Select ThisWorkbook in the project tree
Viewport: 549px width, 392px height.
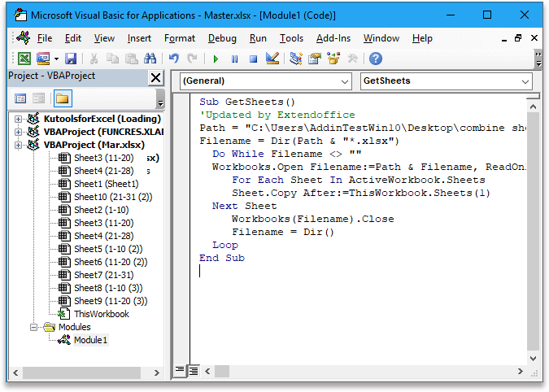102,314
